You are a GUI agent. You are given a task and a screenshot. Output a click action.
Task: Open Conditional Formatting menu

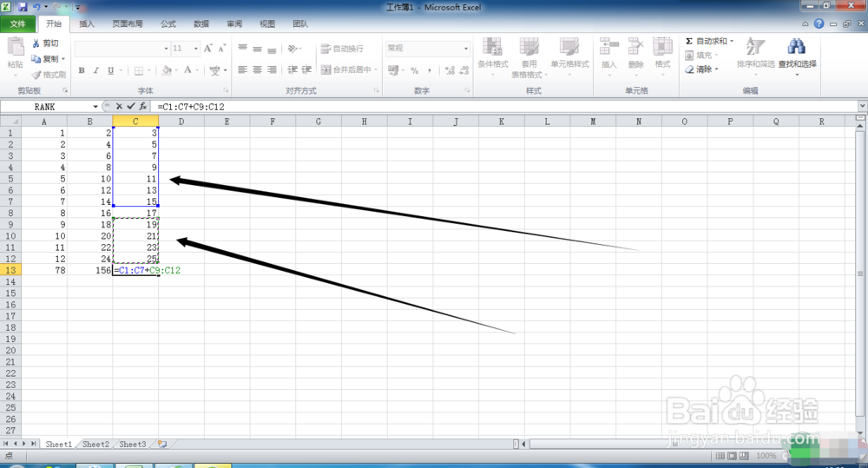point(493,58)
